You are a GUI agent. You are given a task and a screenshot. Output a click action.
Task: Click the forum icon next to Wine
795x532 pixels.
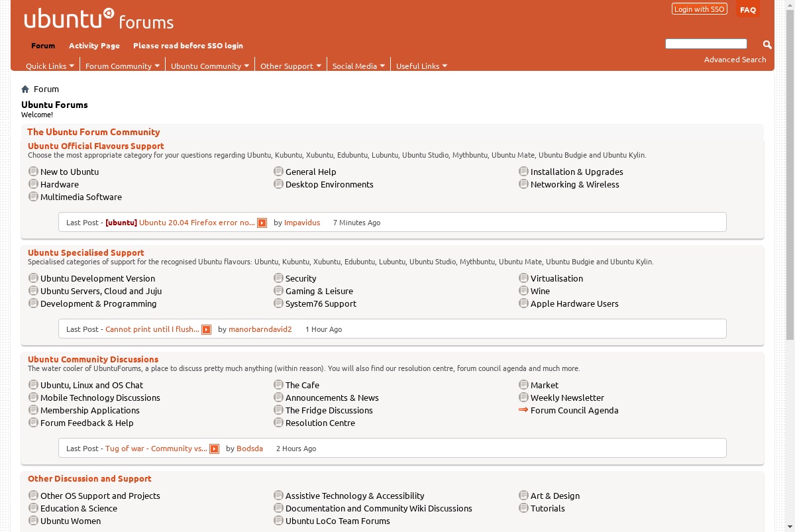523,290
